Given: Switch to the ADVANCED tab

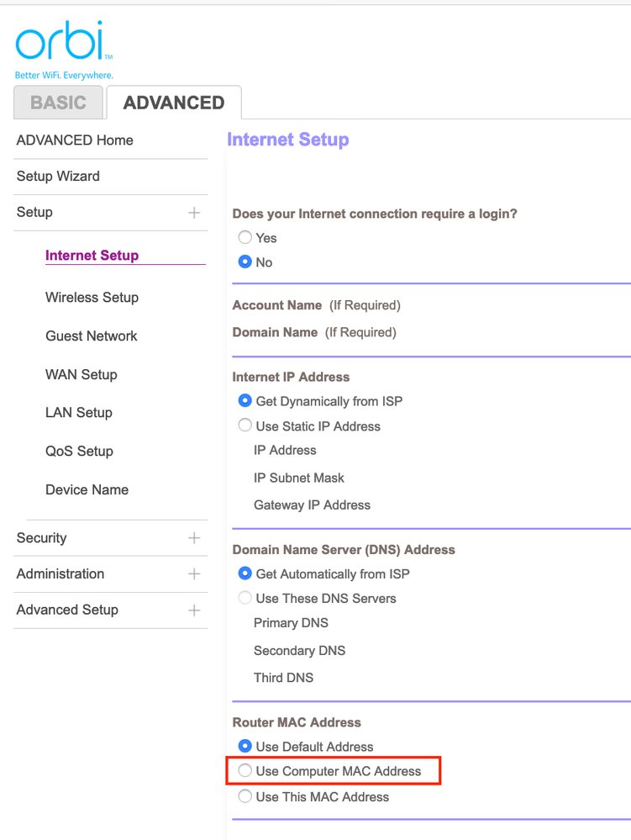Looking at the screenshot, I should (174, 103).
